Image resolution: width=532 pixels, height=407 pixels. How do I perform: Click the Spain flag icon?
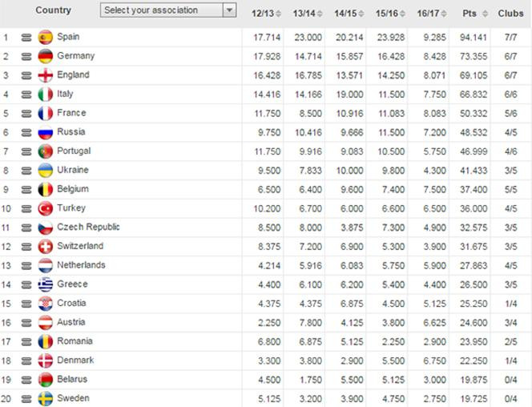(45, 37)
